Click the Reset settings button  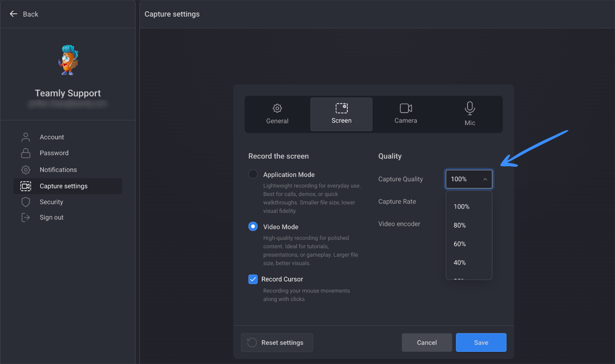click(x=277, y=342)
